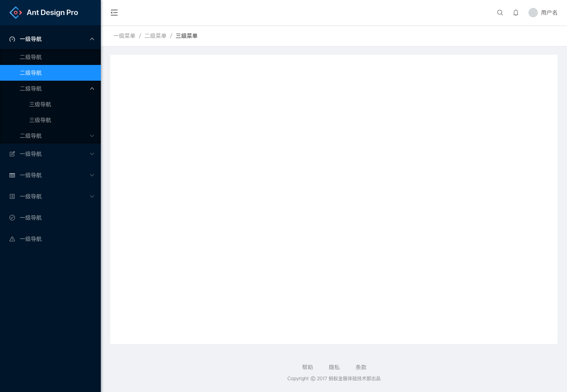Image resolution: width=567 pixels, height=392 pixels.
Task: Open search with the magnifier icon
Action: [500, 13]
